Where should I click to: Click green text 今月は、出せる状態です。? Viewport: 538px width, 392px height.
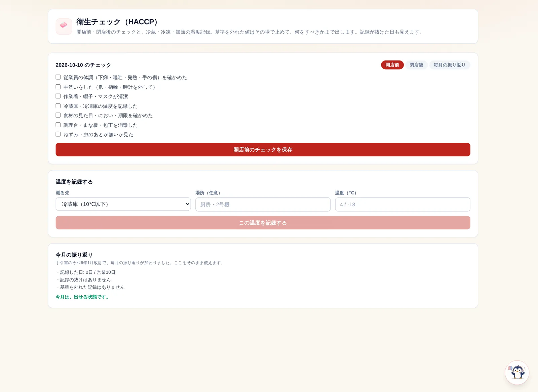click(83, 297)
